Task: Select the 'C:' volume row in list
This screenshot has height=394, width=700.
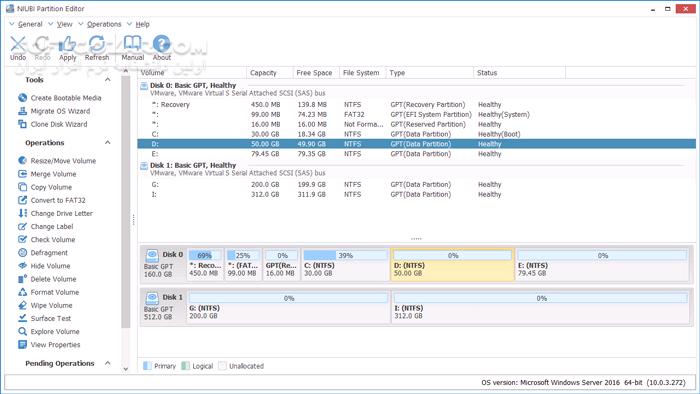Action: [x=417, y=134]
